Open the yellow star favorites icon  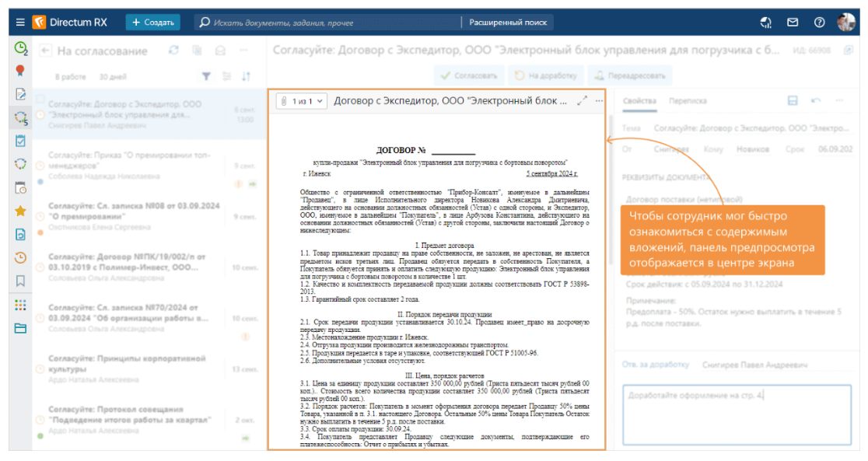tap(20, 211)
